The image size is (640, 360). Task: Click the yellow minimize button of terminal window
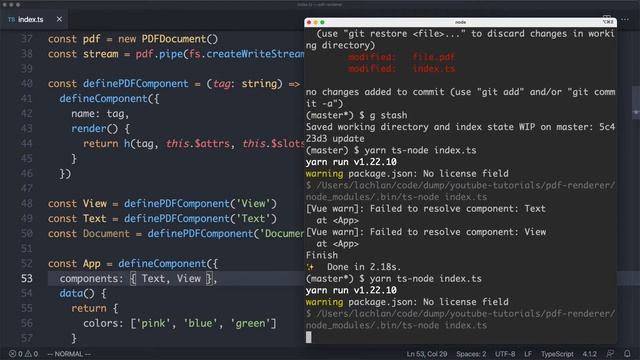point(316,22)
